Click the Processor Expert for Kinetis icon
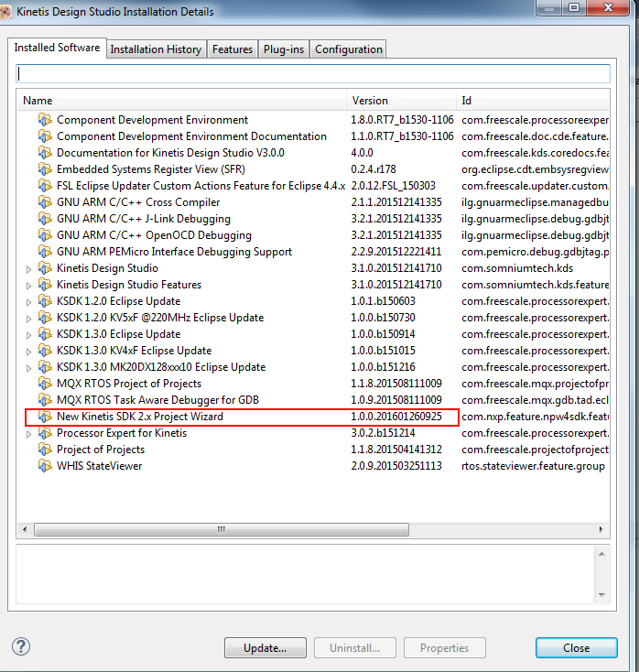The width and height of the screenshot is (639, 672). tap(45, 433)
